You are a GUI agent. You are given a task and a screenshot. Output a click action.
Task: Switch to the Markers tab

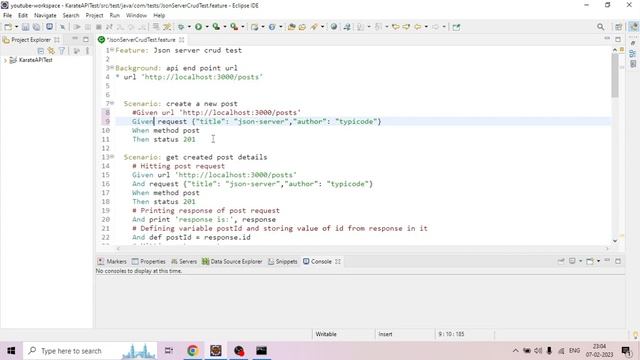click(x=112, y=262)
